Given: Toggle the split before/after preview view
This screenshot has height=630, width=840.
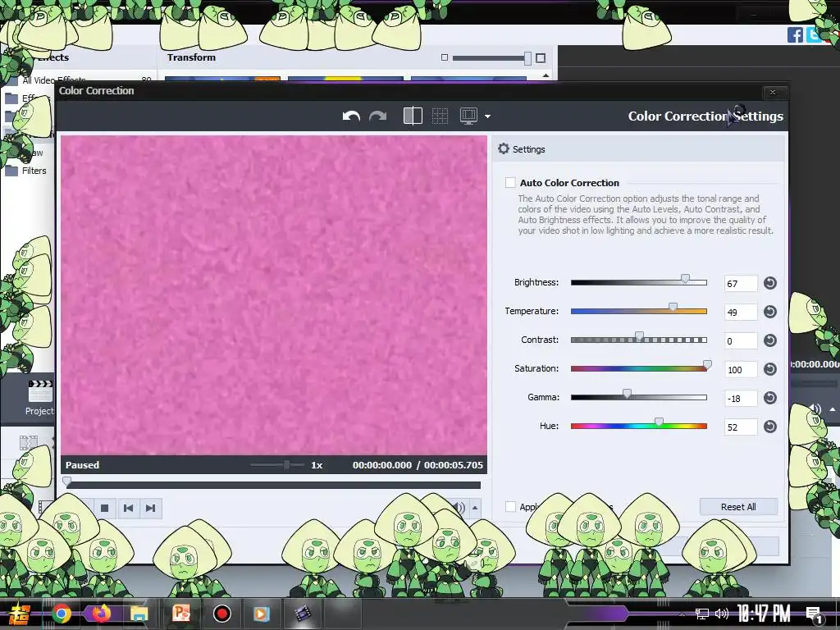Looking at the screenshot, I should coord(413,116).
